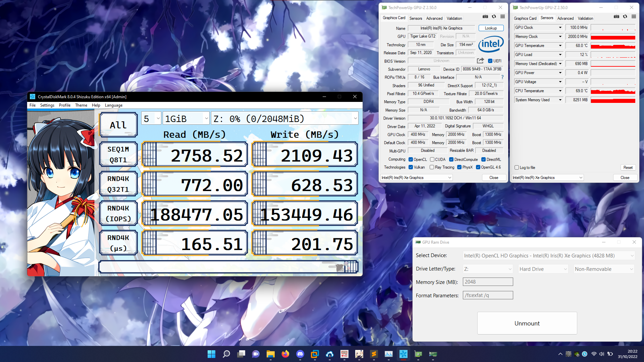Click Memory Size input field
Screen dimensions: 644x362
[488, 282]
